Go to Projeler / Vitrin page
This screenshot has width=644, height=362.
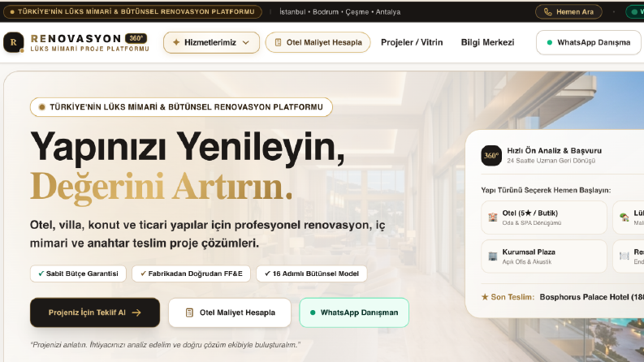coord(412,42)
